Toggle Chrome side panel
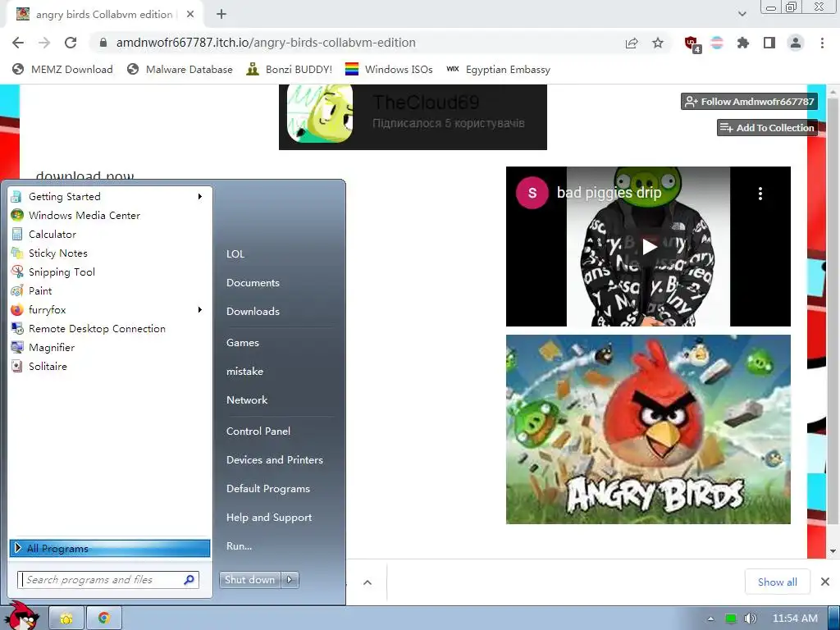This screenshot has height=630, width=840. click(x=769, y=43)
